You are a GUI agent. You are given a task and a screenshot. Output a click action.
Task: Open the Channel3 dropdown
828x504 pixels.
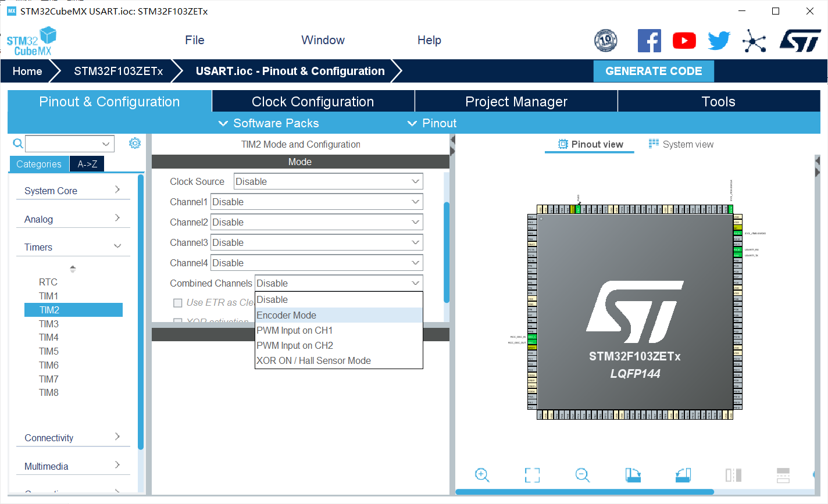pos(317,242)
